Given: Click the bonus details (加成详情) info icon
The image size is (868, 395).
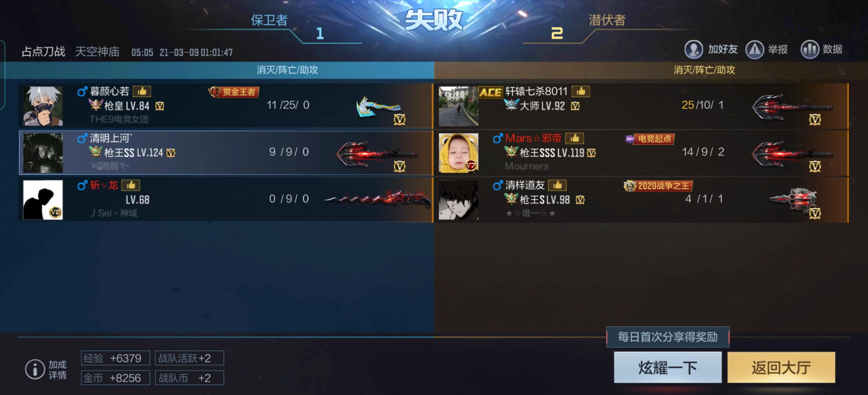Looking at the screenshot, I should [35, 369].
